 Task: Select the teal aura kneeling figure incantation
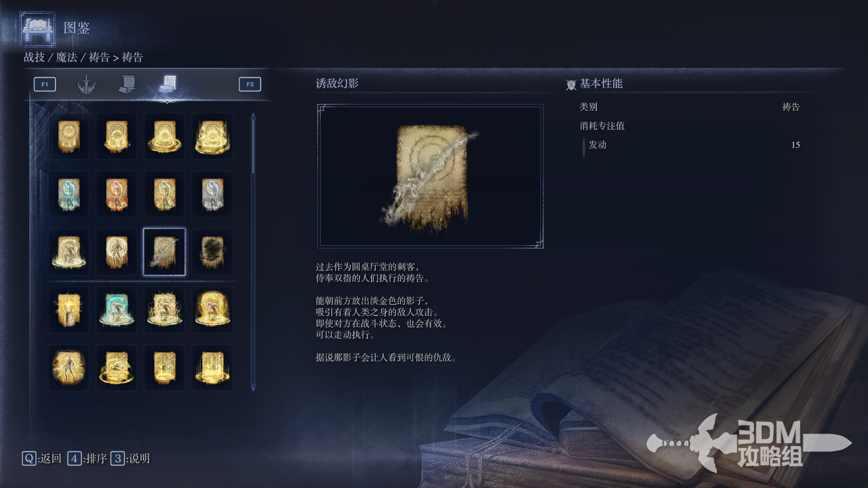(x=117, y=310)
